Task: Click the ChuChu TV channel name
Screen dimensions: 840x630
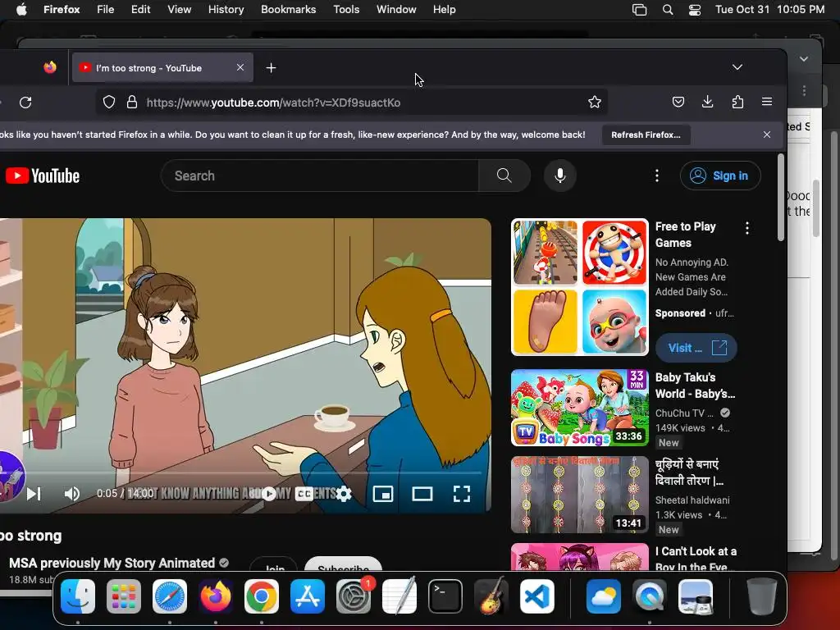Action: (x=684, y=413)
